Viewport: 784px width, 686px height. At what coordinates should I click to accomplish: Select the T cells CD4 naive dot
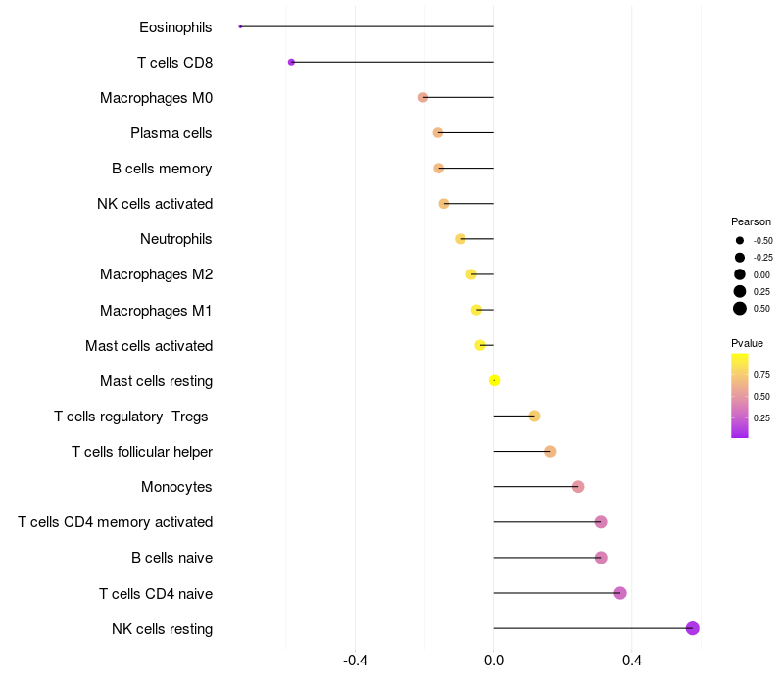pos(620,593)
